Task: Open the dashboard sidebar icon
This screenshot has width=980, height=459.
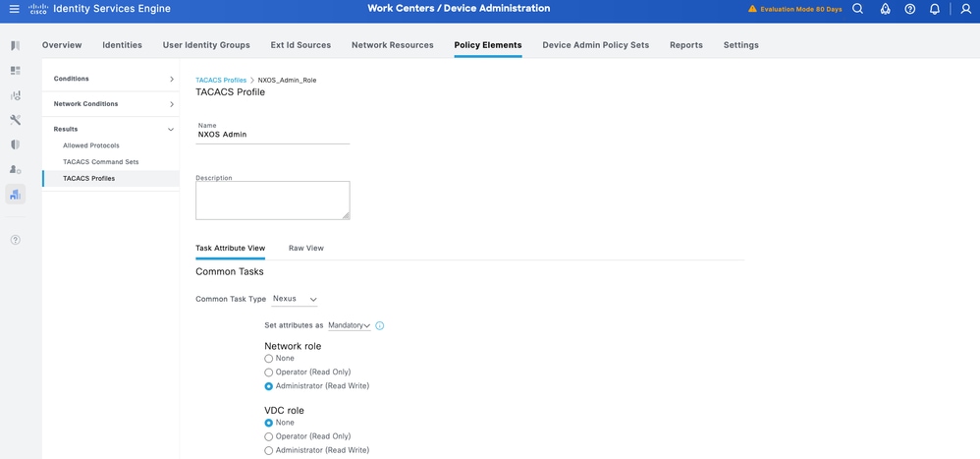Action: click(16, 71)
